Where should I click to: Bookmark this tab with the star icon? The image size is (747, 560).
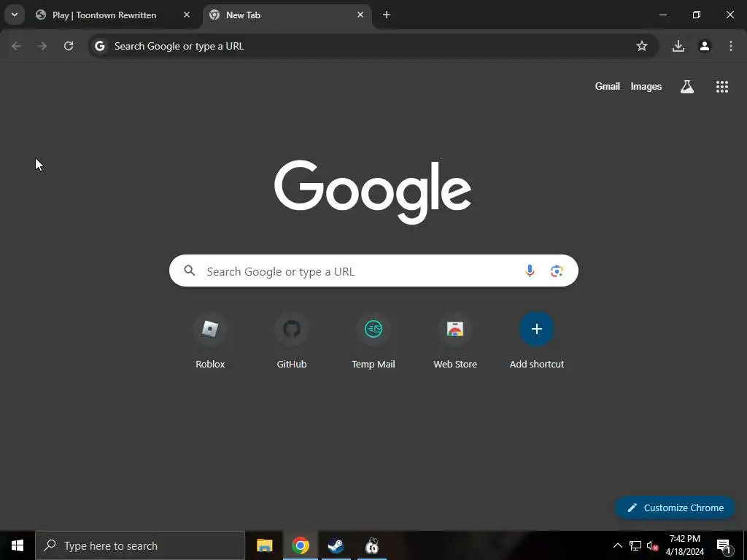tap(642, 46)
